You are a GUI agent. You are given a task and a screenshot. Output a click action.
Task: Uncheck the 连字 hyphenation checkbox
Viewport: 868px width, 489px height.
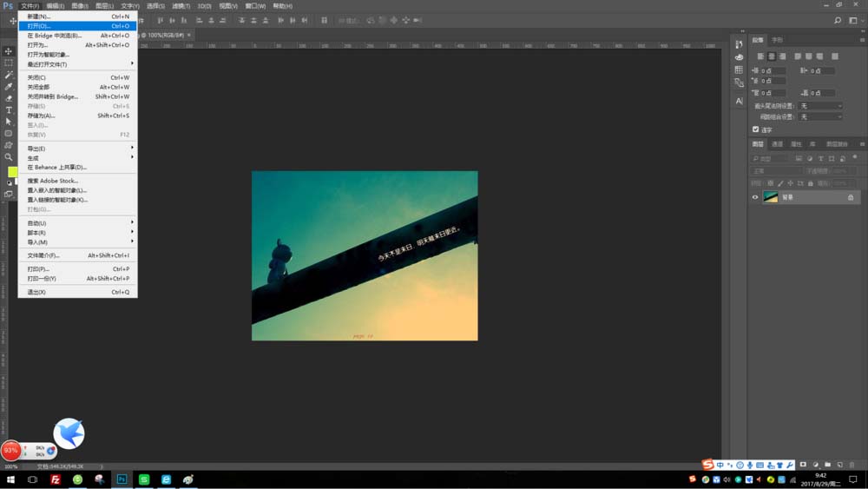coord(756,129)
